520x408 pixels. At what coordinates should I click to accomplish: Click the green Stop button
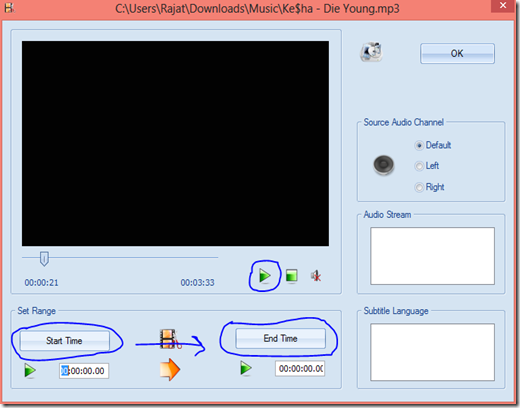coord(292,276)
